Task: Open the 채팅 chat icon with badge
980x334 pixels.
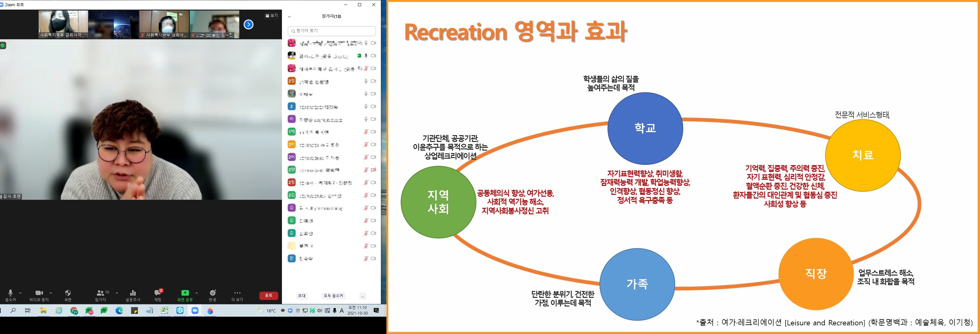Action: [x=157, y=293]
